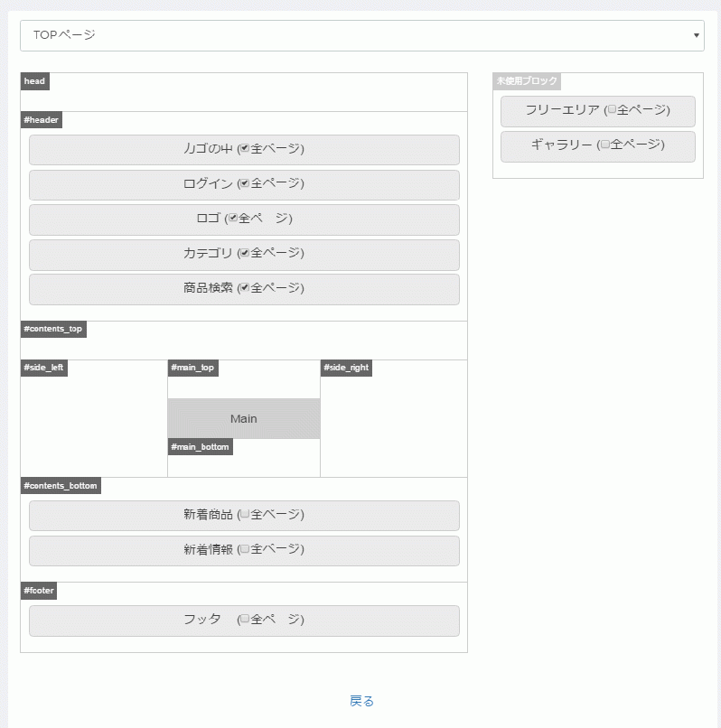Open the TOPページ page selector dropdown

coord(362,35)
